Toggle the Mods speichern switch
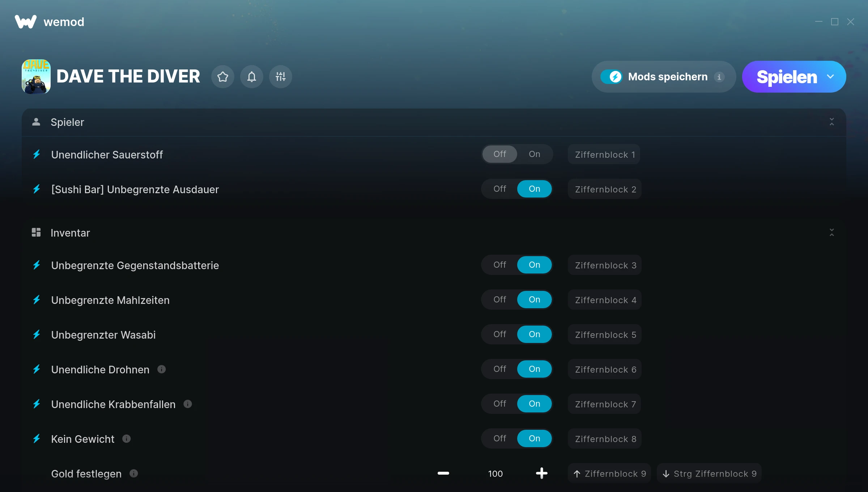The height and width of the screenshot is (492, 868). tap(612, 77)
